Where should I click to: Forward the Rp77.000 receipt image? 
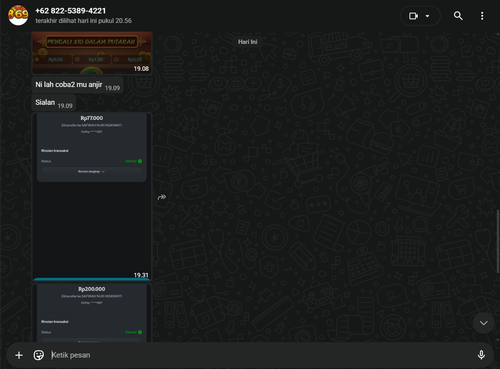point(162,197)
